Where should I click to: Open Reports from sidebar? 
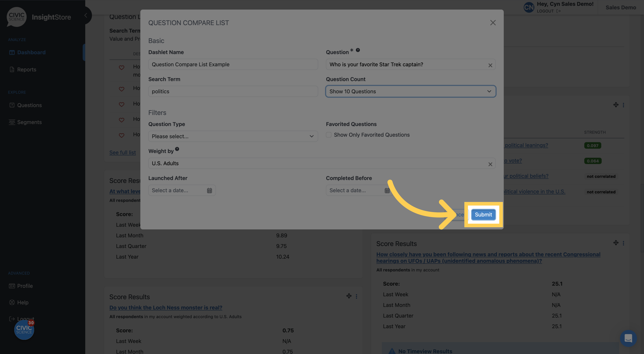(x=27, y=69)
